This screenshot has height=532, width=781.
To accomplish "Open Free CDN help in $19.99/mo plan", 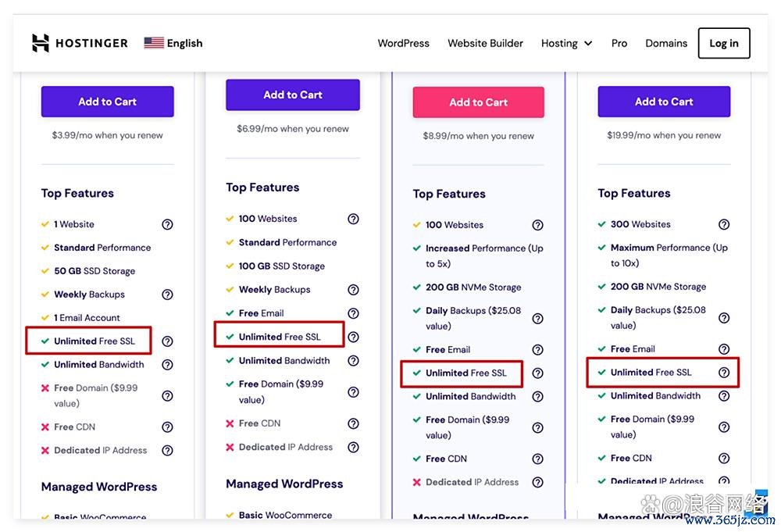I will pyautogui.click(x=724, y=459).
